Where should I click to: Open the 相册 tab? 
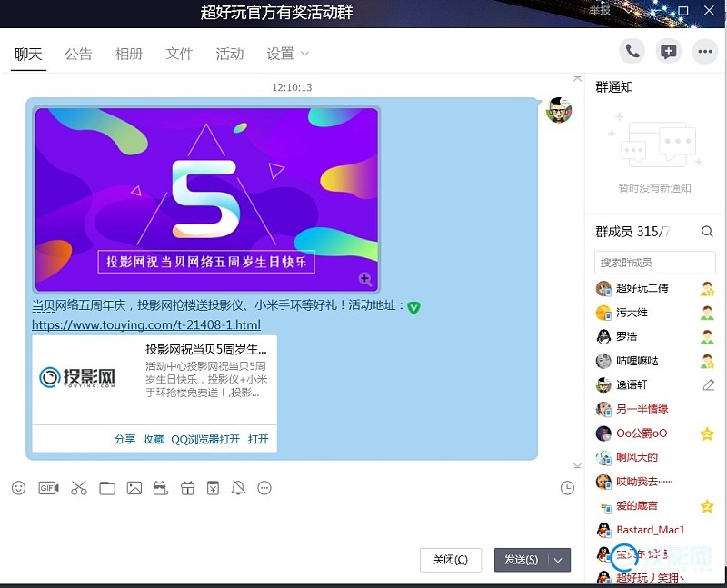pos(129,54)
